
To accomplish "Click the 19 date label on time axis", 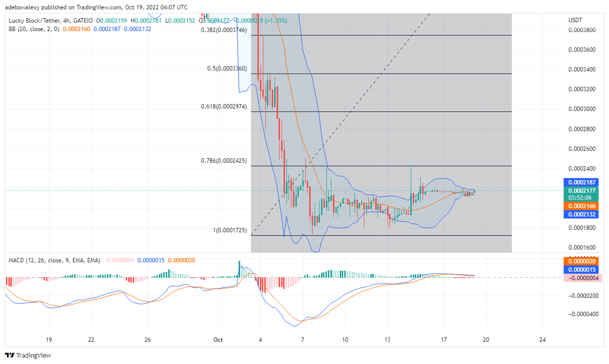I will pyautogui.click(x=49, y=340).
